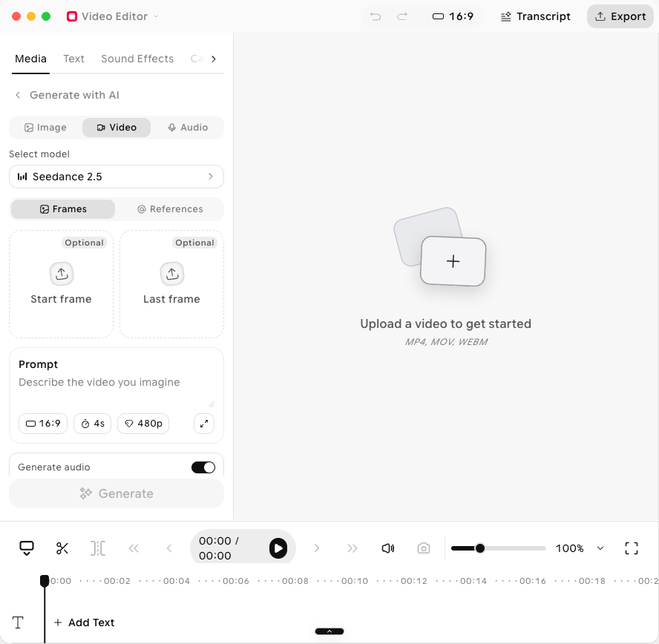The height and width of the screenshot is (644, 659).
Task: Enter fullscreen mode
Action: click(632, 548)
